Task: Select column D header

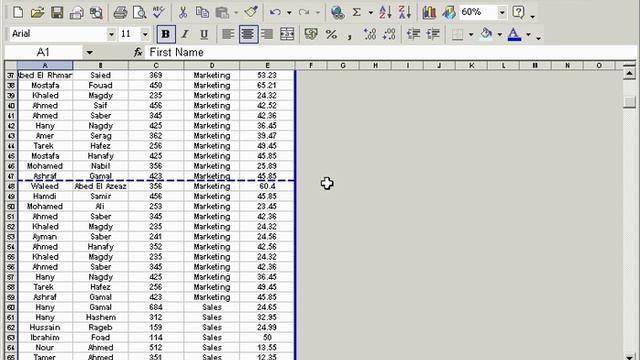Action: click(x=212, y=65)
